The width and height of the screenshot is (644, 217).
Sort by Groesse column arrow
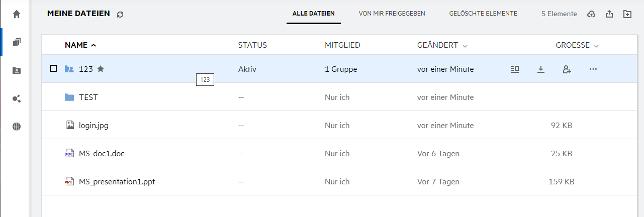tap(596, 46)
